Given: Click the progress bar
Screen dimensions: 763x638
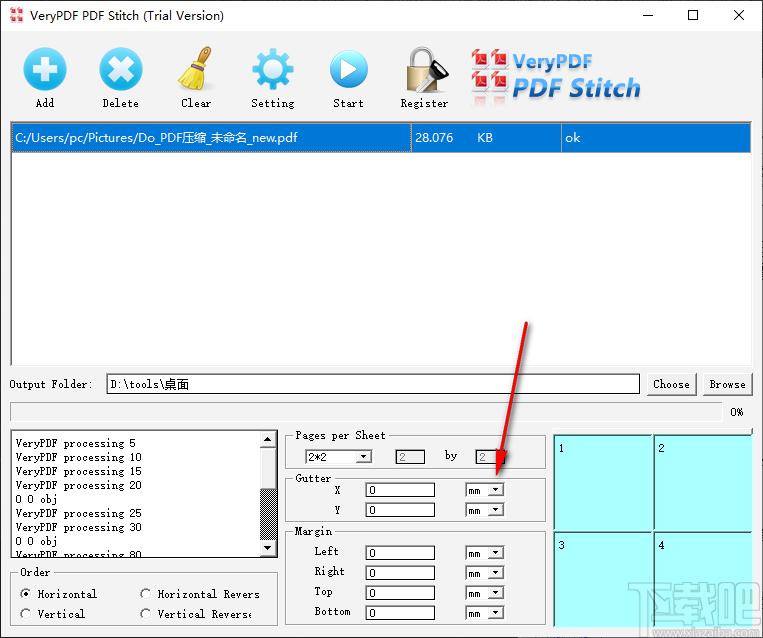Looking at the screenshot, I should pos(366,412).
